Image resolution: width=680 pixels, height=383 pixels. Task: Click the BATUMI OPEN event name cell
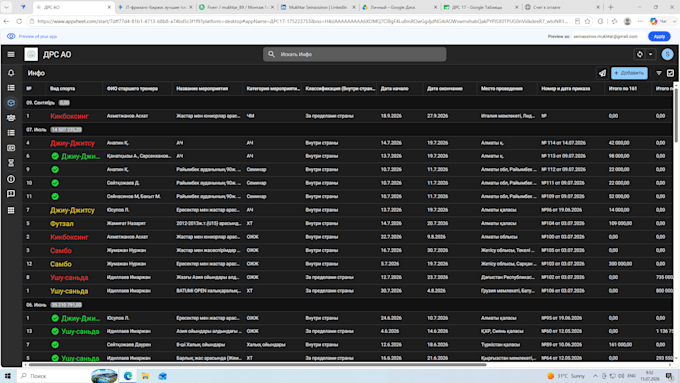point(208,291)
